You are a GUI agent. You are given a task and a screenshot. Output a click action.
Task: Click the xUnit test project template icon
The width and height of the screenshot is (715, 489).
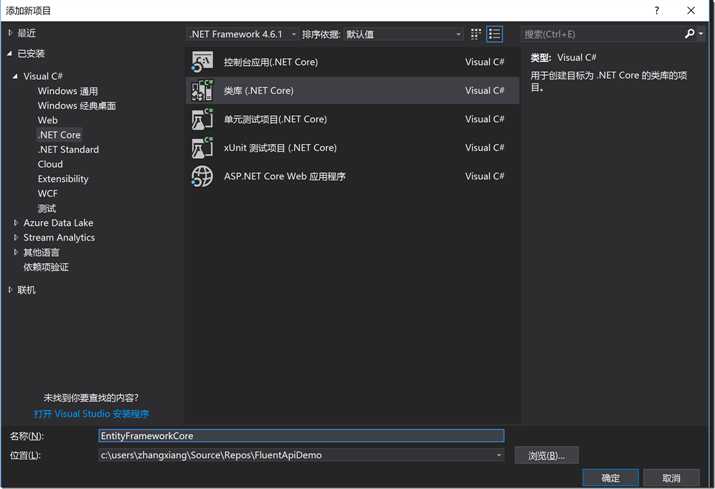[202, 148]
